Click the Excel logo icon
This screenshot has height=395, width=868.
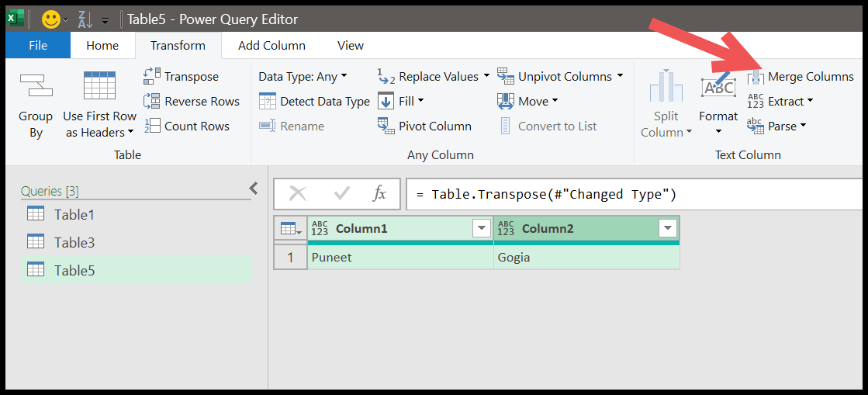pyautogui.click(x=15, y=19)
